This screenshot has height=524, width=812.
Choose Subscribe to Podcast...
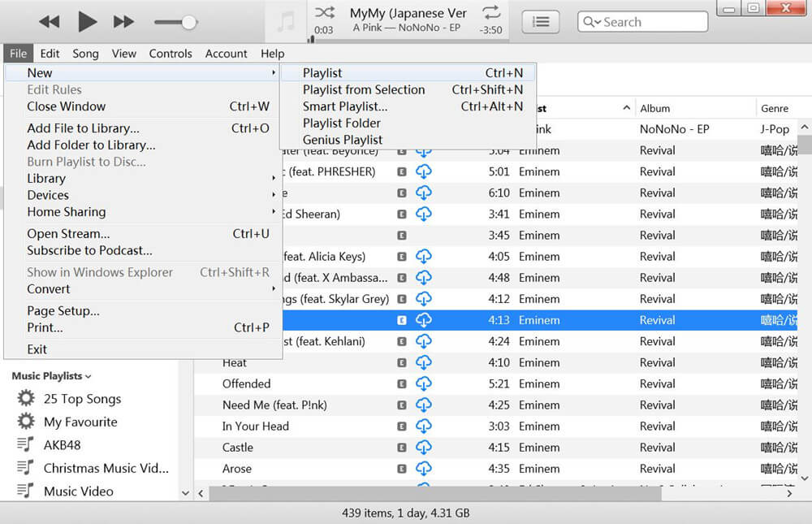point(143,250)
